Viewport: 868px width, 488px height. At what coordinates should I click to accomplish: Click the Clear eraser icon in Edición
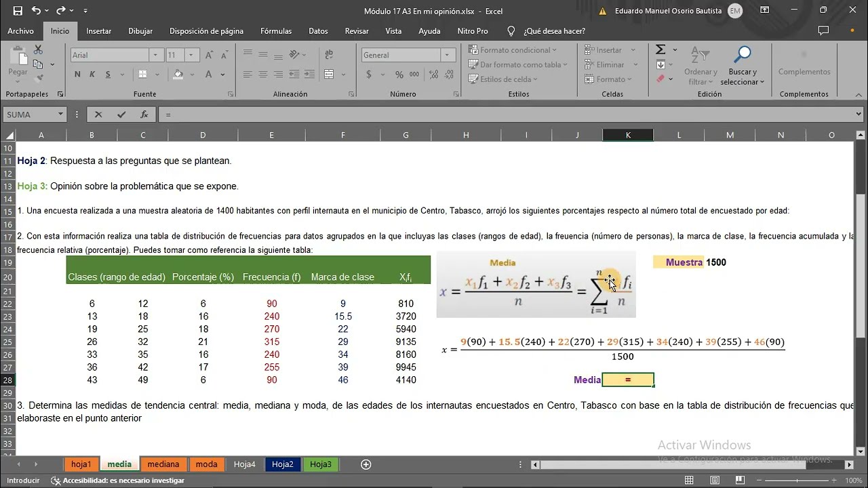pyautogui.click(x=660, y=79)
